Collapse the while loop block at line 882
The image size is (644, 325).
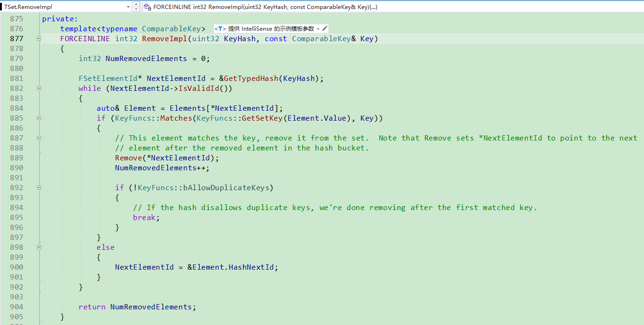click(39, 88)
